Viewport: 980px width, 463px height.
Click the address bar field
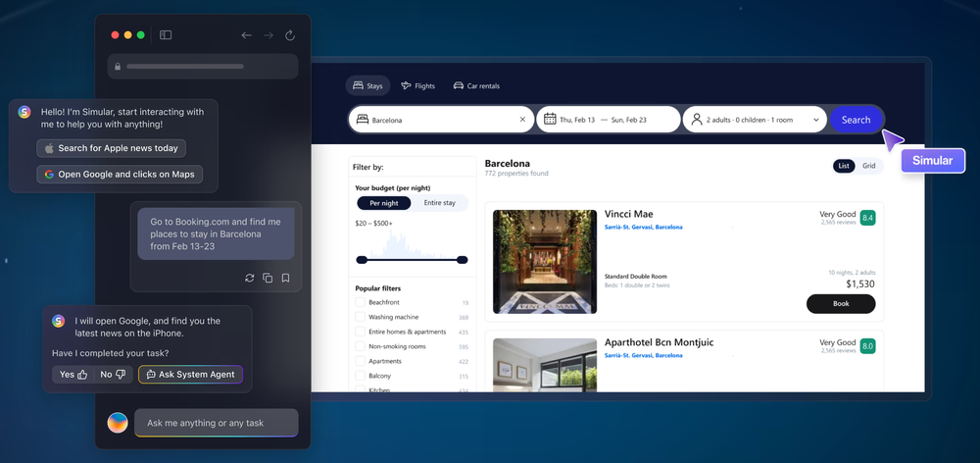click(203, 67)
